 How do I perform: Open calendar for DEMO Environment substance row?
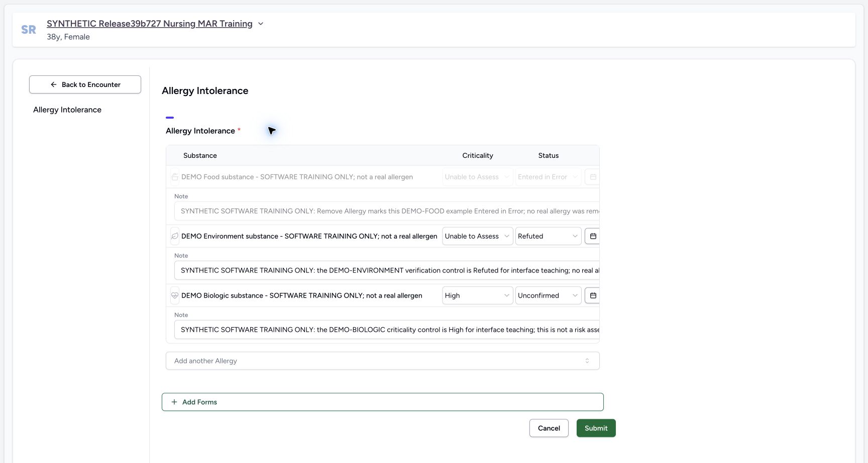pos(593,236)
